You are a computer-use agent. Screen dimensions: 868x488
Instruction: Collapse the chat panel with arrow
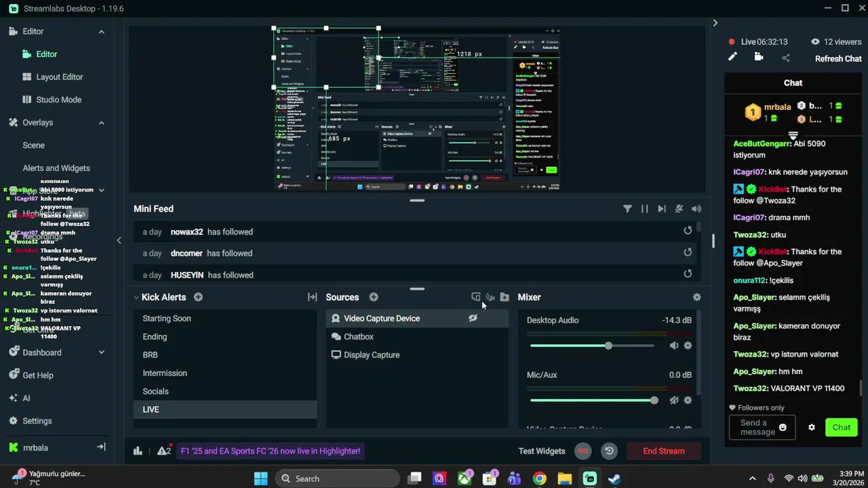tap(715, 23)
